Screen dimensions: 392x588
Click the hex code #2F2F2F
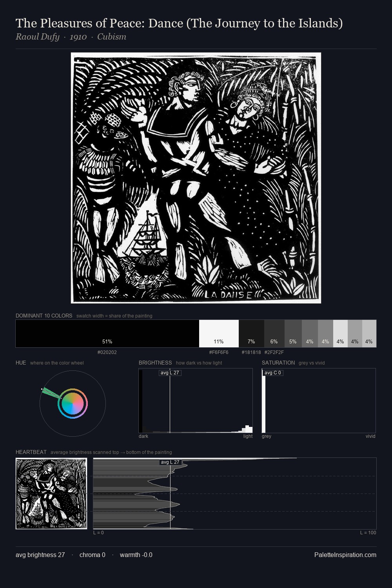click(274, 352)
